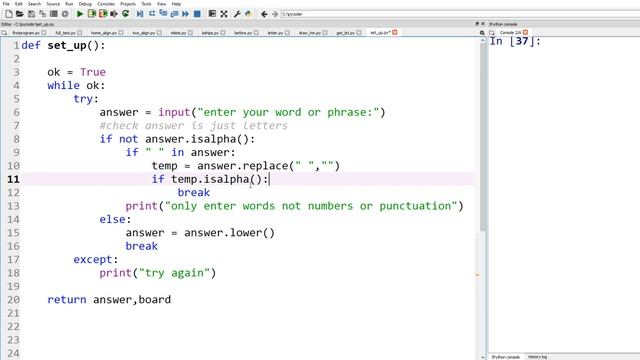This screenshot has height=360, width=640.
Task: Open the Help menu
Action: [x=176, y=4]
